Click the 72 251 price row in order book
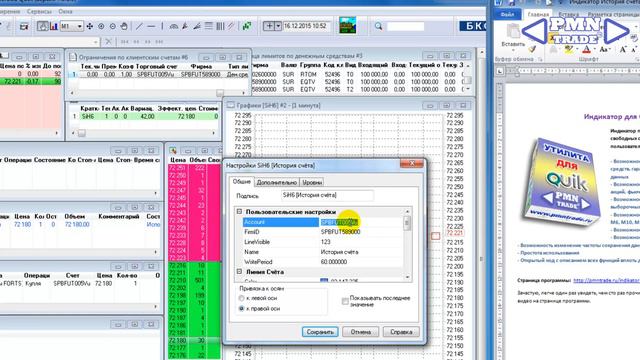The width and height of the screenshot is (640, 360). coord(194,168)
